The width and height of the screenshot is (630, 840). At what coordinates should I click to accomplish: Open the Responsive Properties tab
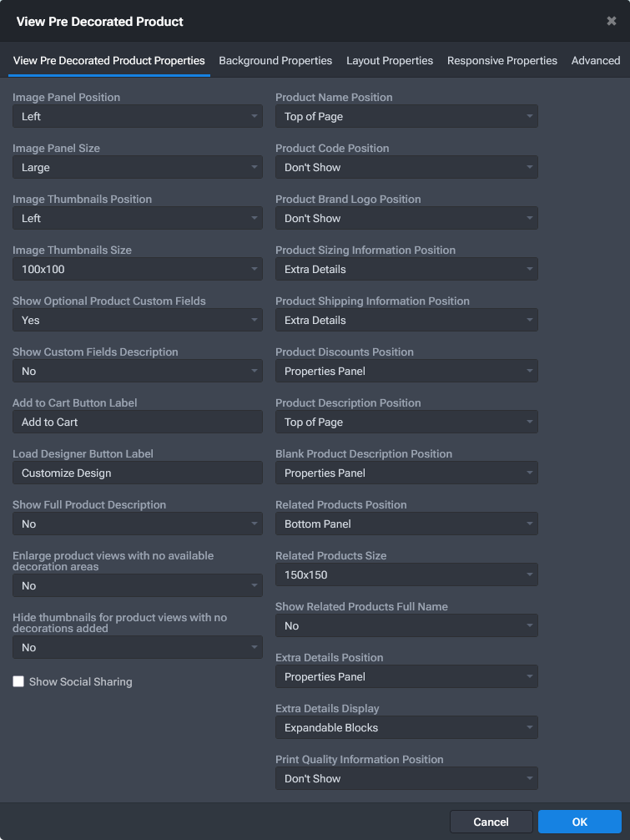point(501,60)
